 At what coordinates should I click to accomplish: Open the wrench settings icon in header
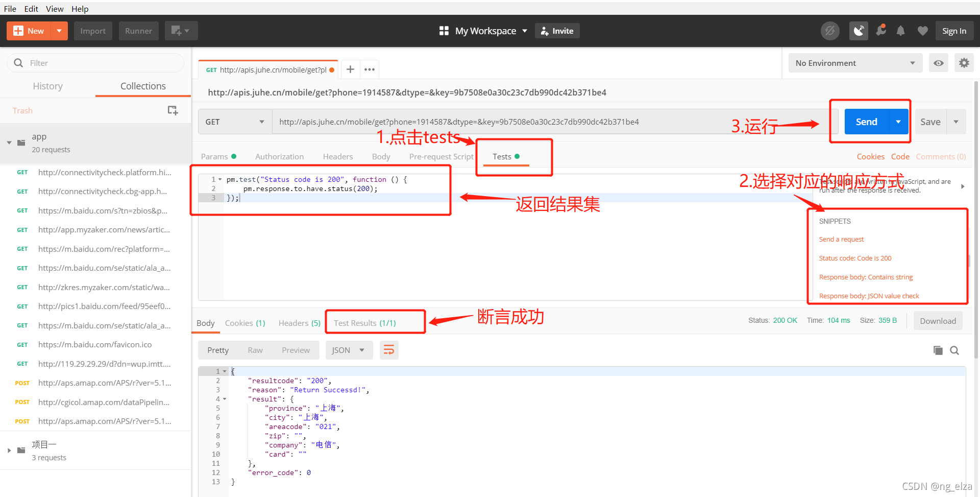coord(881,31)
